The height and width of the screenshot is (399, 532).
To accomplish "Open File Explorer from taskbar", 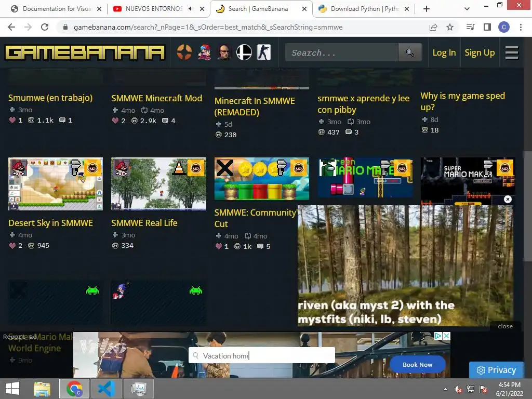I will pos(42,389).
